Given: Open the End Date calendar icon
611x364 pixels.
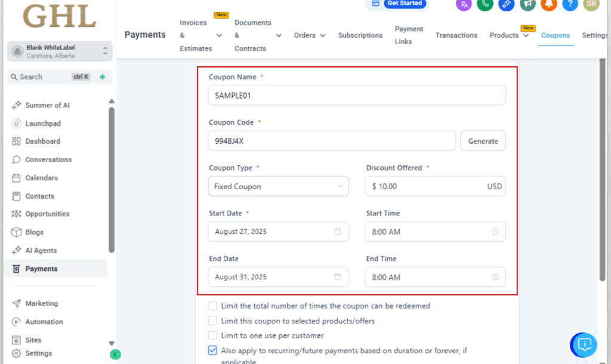Looking at the screenshot, I should point(338,277).
